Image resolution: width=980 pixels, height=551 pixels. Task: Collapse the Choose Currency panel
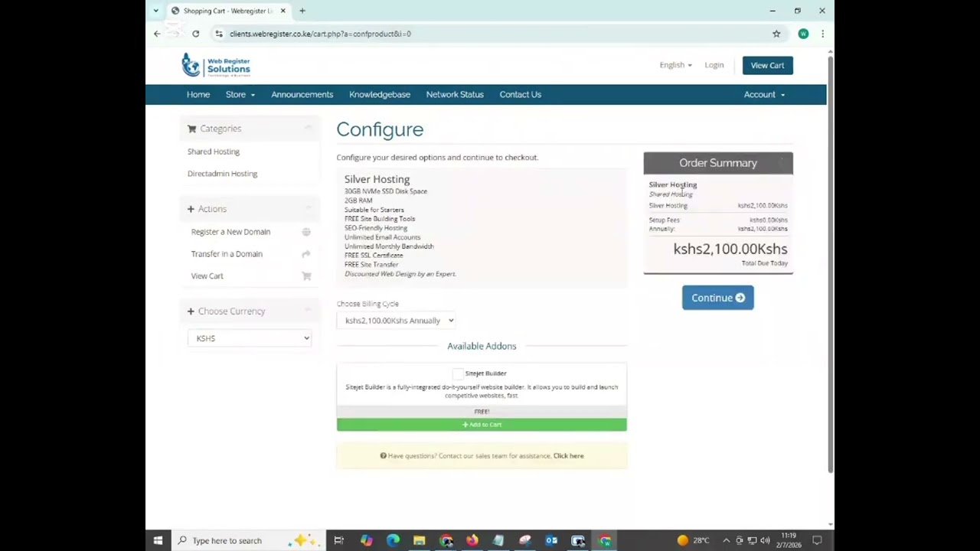[307, 311]
